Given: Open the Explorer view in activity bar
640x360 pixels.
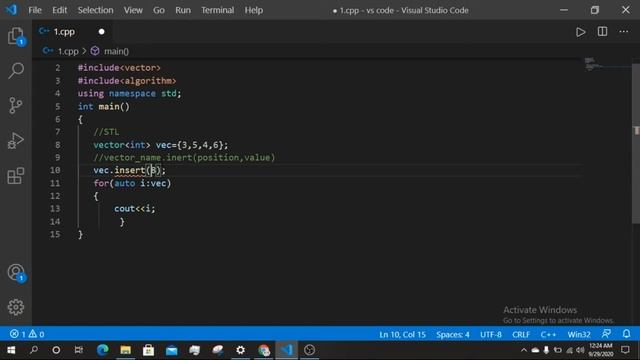Looking at the screenshot, I should pyautogui.click(x=16, y=36).
